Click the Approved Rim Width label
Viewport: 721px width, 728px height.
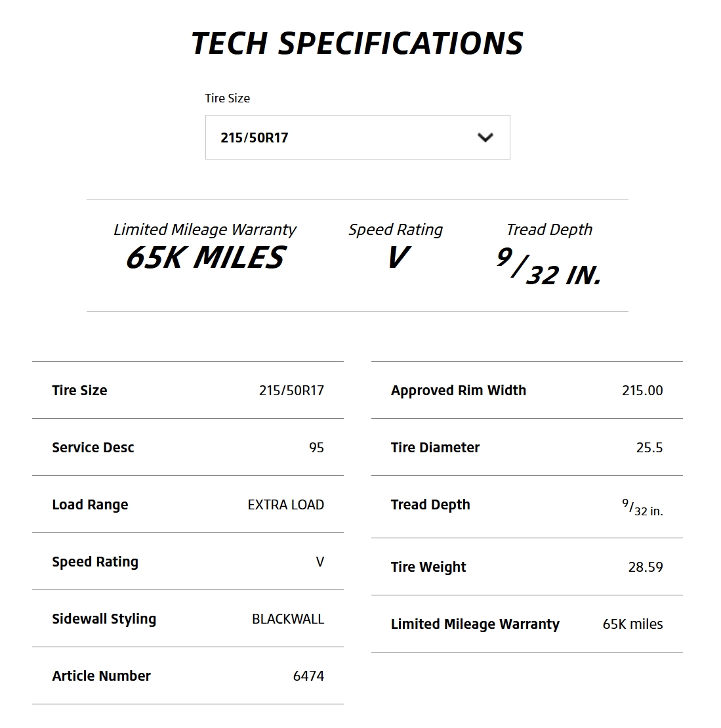[x=459, y=391]
